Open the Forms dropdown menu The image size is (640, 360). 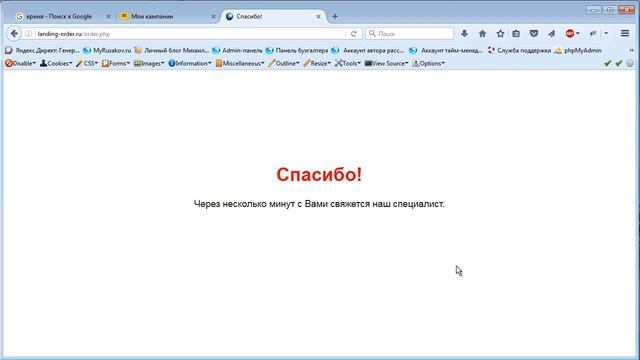[x=116, y=63]
